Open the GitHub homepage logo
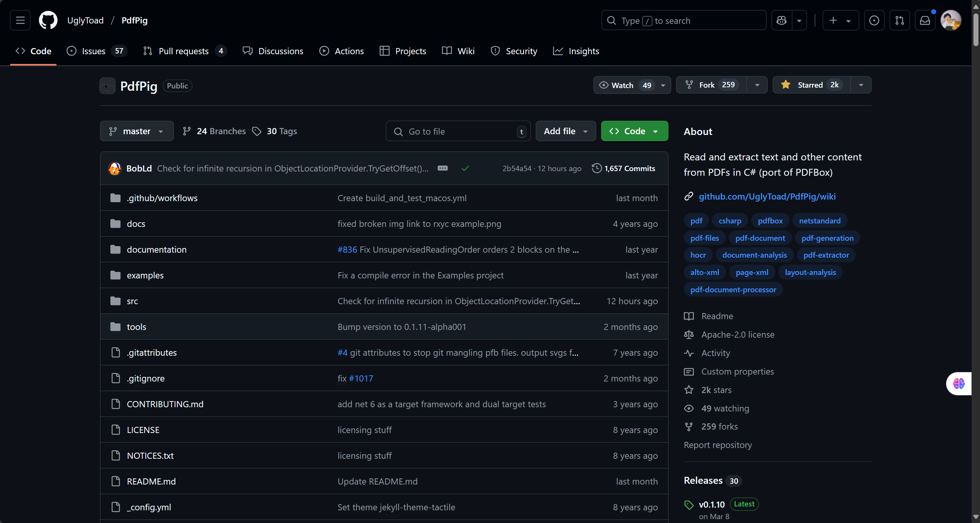This screenshot has height=523, width=980. click(x=48, y=20)
